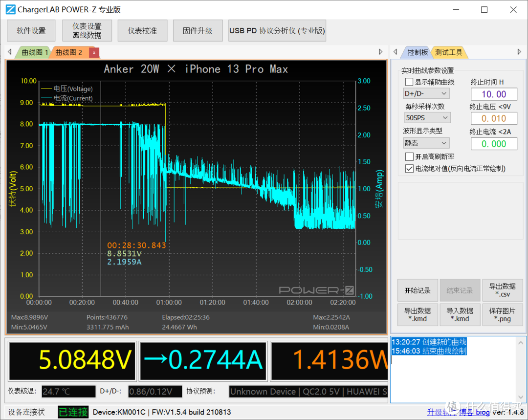Click the ChargerLAB POWER-Z app logo icon
The image size is (528, 420).
coord(11,9)
